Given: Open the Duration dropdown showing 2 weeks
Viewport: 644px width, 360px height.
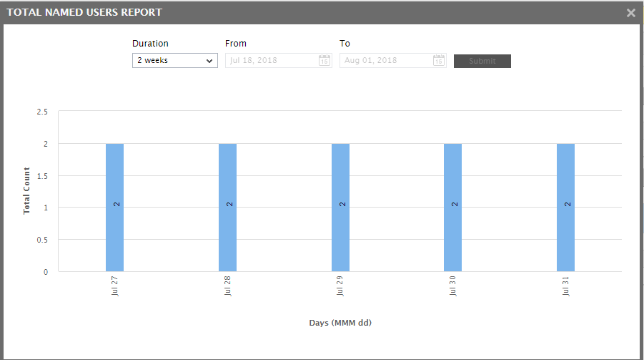Looking at the screenshot, I should [175, 61].
